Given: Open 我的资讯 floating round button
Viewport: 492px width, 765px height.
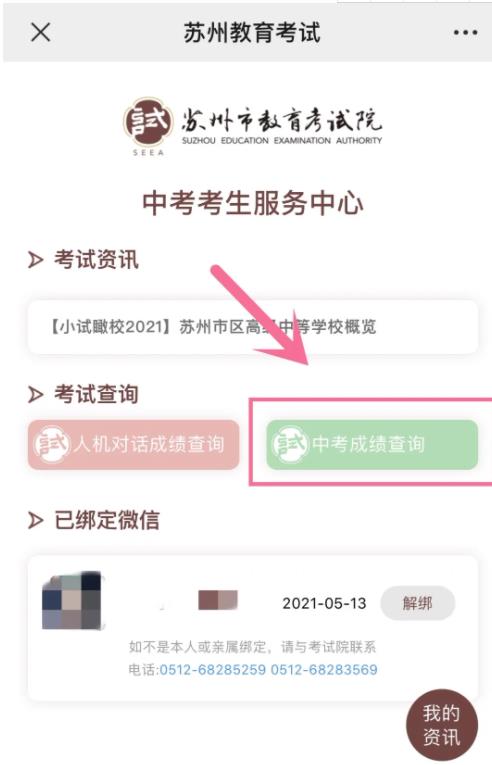Looking at the screenshot, I should click(442, 725).
